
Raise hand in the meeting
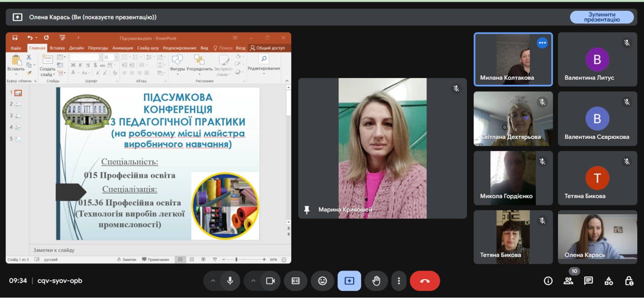(376, 281)
